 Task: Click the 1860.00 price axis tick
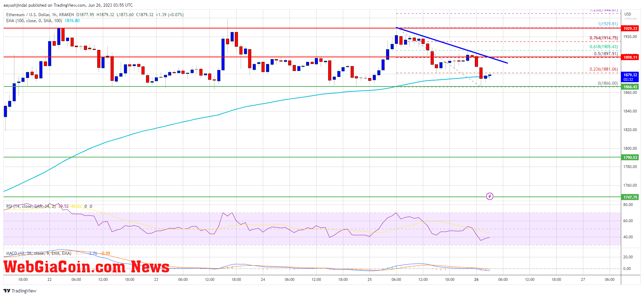coord(630,92)
